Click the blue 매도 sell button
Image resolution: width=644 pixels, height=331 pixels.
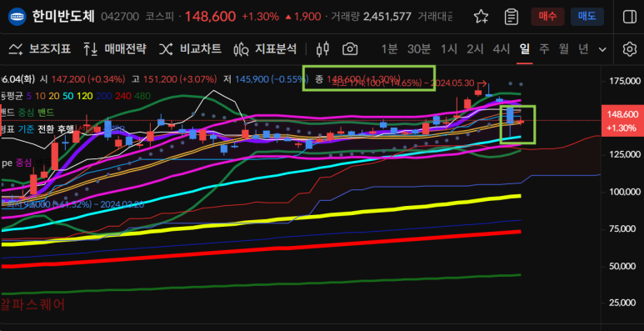coord(587,17)
